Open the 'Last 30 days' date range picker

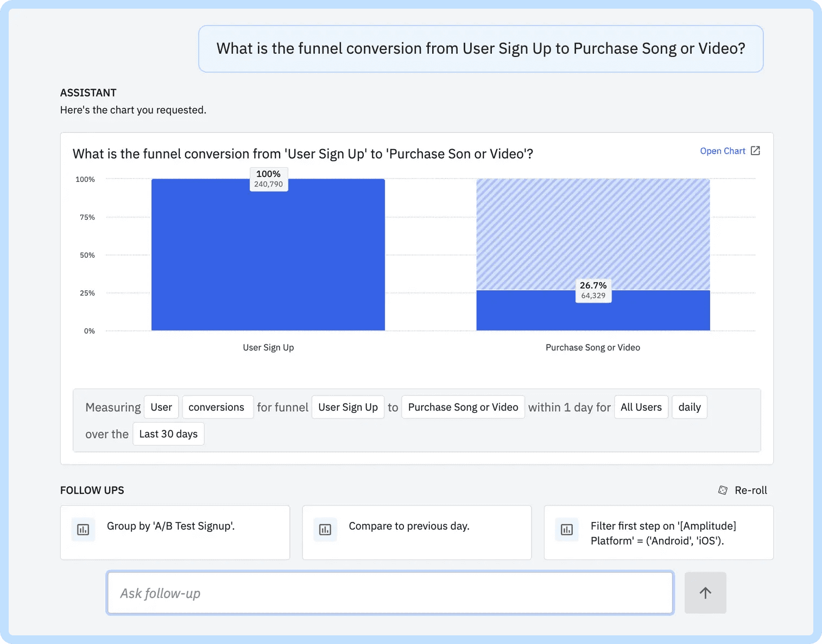pos(168,434)
